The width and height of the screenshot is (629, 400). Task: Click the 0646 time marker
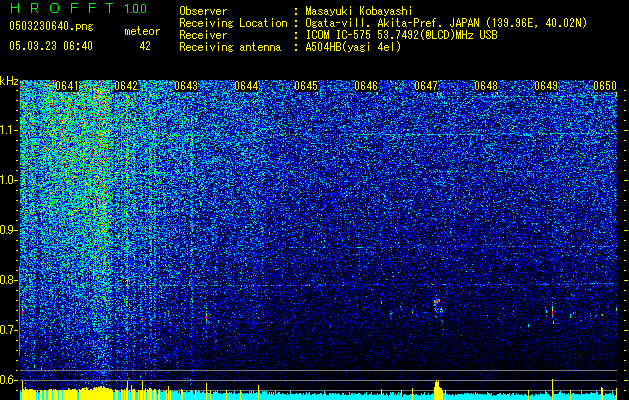point(366,86)
